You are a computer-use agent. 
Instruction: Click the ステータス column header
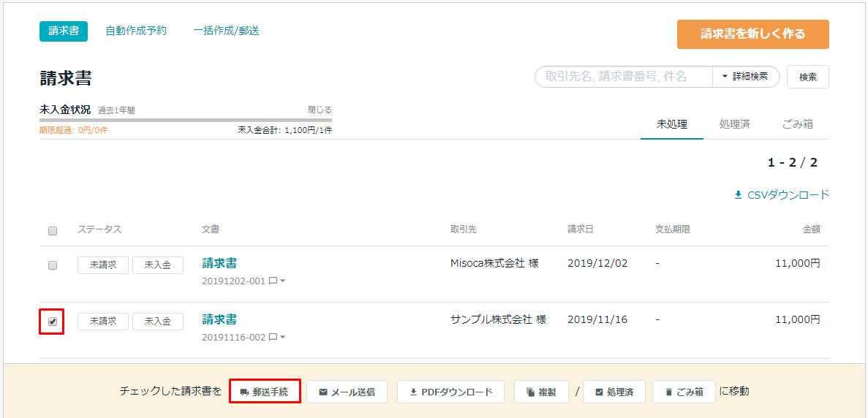pos(99,230)
